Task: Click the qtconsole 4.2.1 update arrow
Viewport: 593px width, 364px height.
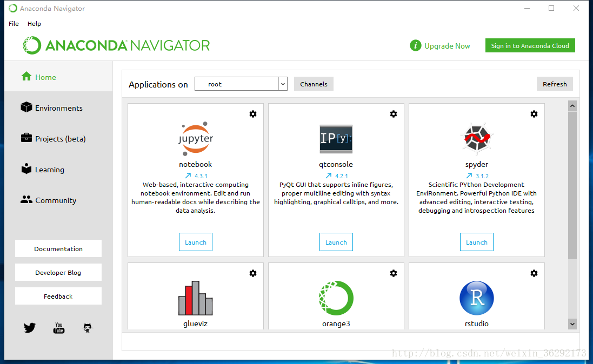Action: [329, 176]
